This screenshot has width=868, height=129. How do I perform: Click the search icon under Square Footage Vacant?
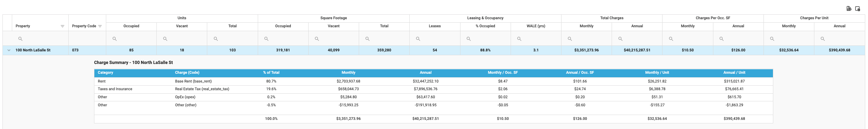click(x=317, y=39)
